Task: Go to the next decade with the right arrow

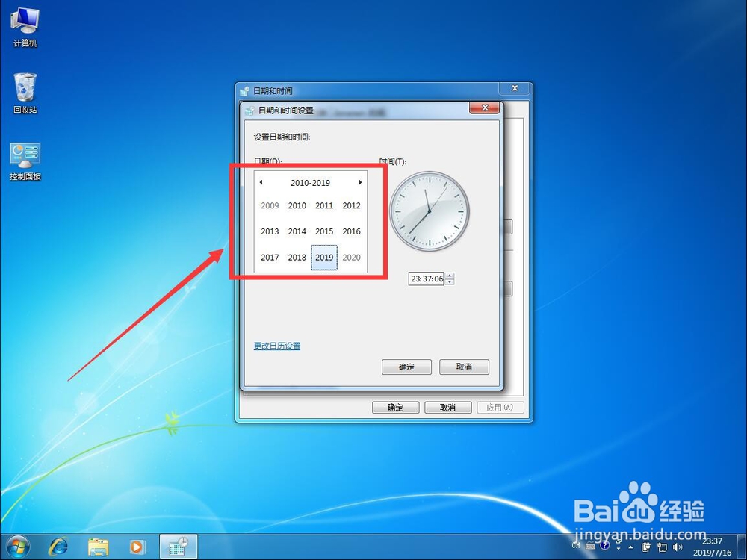Action: coord(360,182)
